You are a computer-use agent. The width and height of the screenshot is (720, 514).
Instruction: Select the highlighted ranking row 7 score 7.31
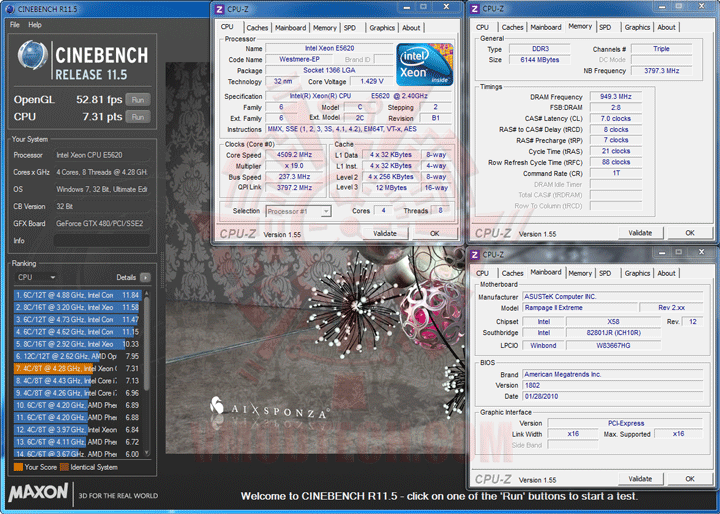click(77, 368)
